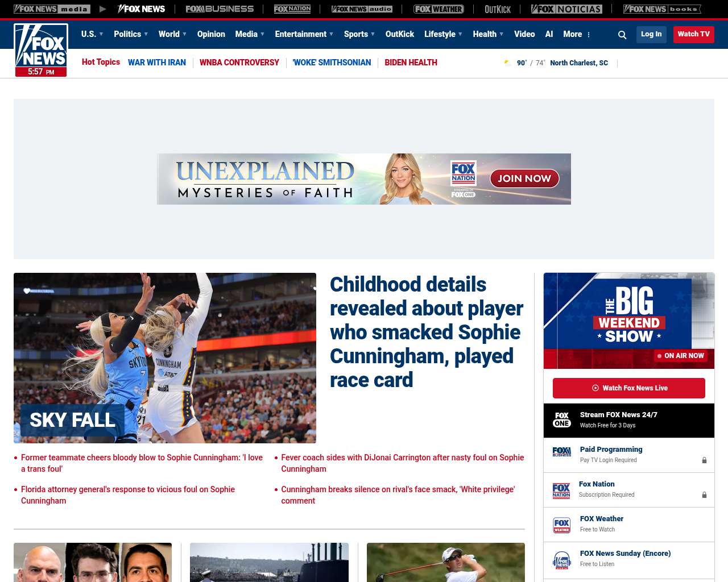Screen dimensions: 728x582
Task: Read 'Florida attorney general's response' story
Action: click(128, 495)
